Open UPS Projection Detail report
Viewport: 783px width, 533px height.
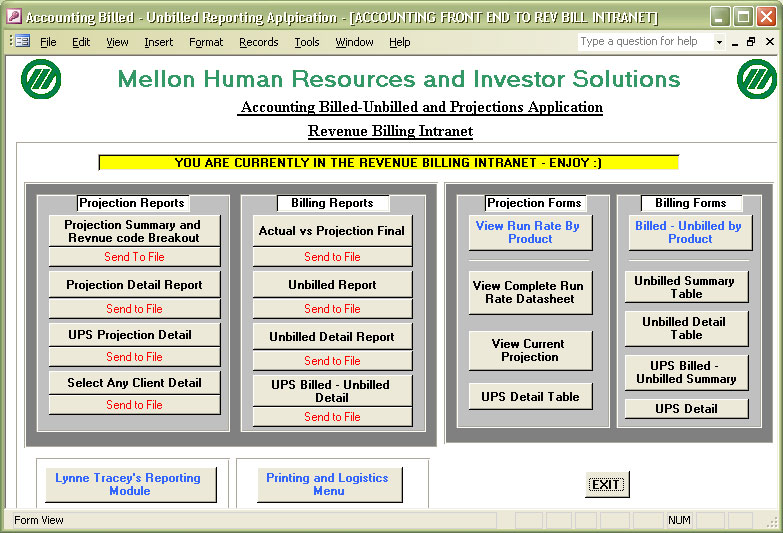pyautogui.click(x=134, y=335)
